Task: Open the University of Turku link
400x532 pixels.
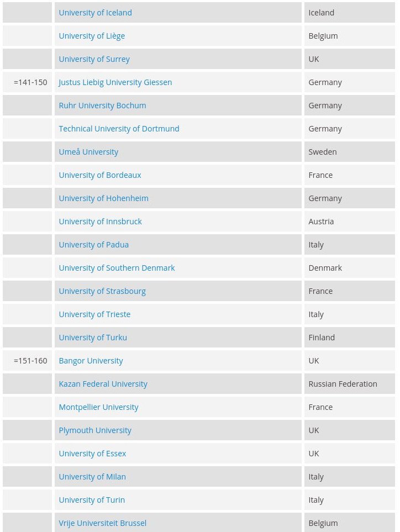Action: click(93, 338)
